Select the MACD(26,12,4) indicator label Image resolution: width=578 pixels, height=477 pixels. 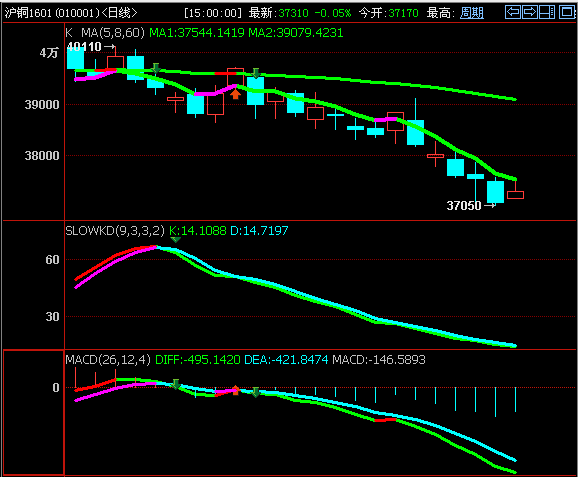click(x=108, y=359)
